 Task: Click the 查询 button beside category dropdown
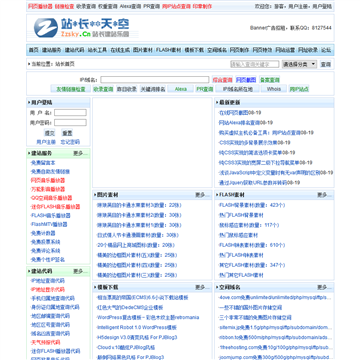326,64
